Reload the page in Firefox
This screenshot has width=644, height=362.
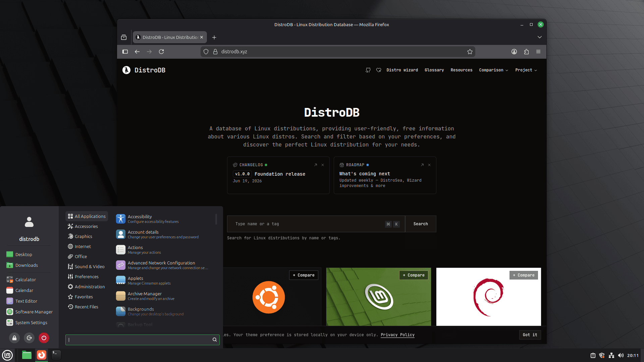(x=161, y=52)
